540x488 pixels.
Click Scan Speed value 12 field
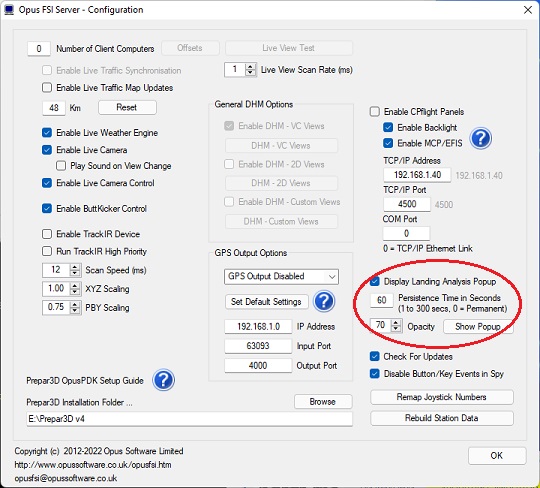click(56, 270)
